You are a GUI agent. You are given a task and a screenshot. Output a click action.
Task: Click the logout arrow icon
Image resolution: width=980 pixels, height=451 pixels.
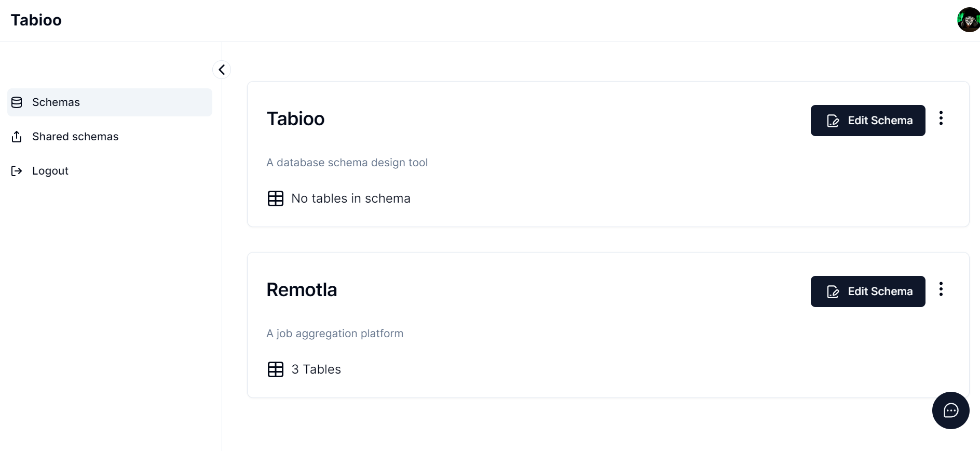[x=17, y=171]
